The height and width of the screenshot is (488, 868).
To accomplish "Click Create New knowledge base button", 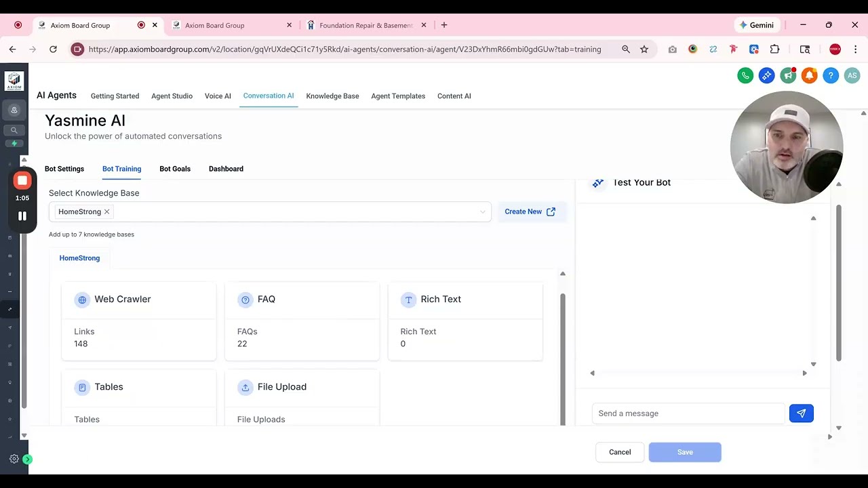I will (531, 211).
